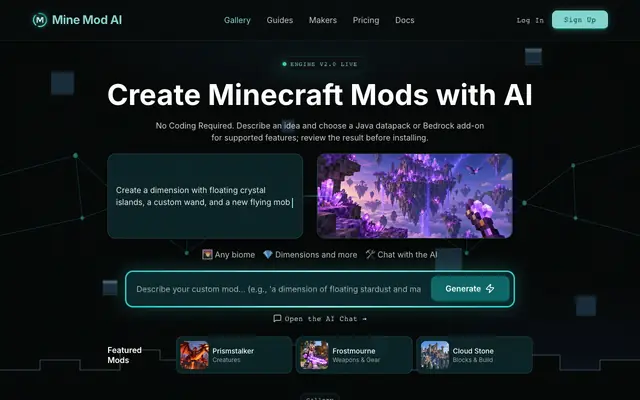Screen dimensions: 640x400
Task: Go to the Makers page
Action: tap(322, 20)
